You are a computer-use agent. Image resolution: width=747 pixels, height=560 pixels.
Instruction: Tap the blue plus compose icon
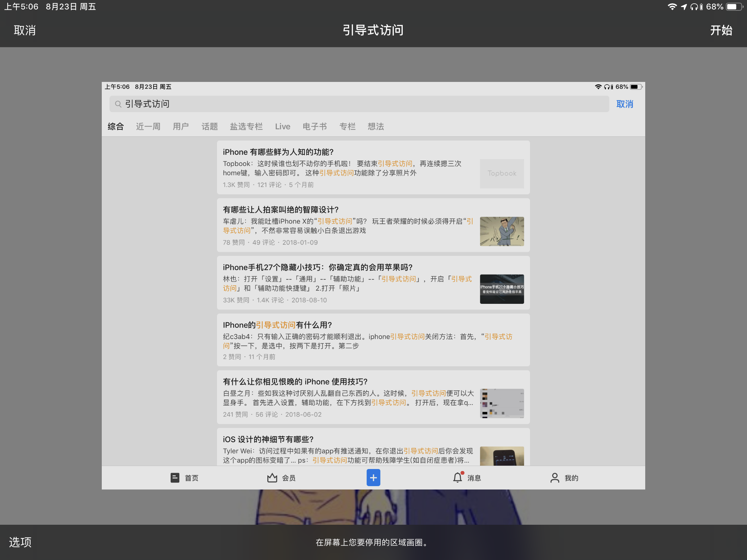tap(373, 478)
